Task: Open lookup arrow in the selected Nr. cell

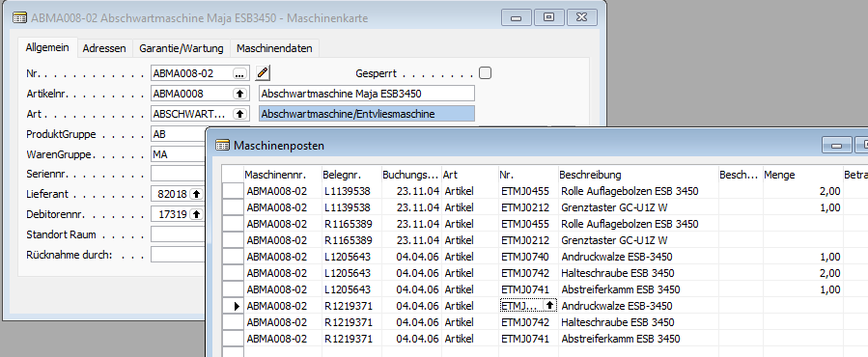Action: (549, 306)
